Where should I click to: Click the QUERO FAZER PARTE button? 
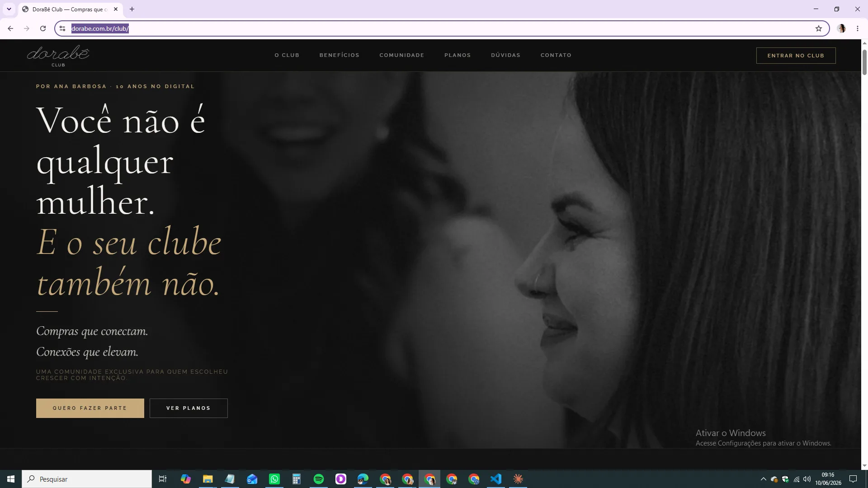[x=90, y=408]
